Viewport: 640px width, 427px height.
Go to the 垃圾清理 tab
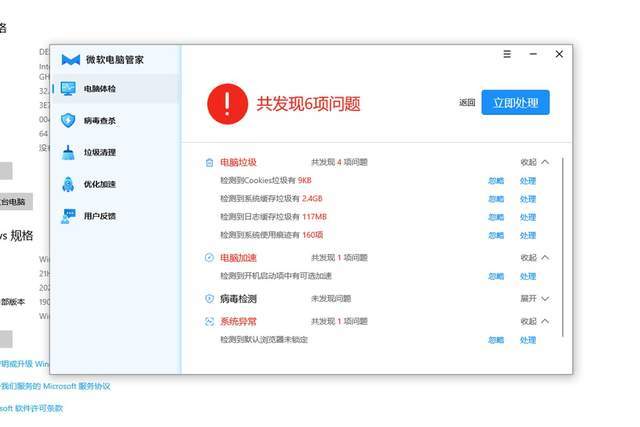pos(116,152)
